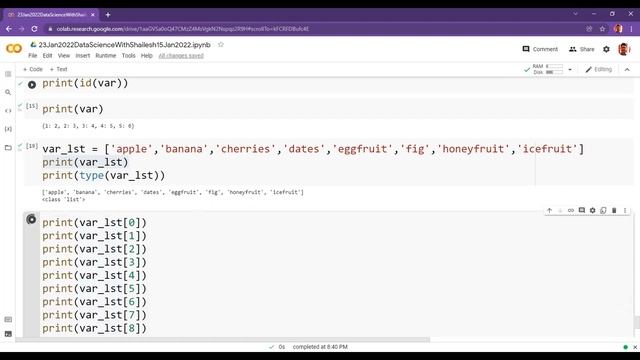Click All changes saved link

coord(181,56)
